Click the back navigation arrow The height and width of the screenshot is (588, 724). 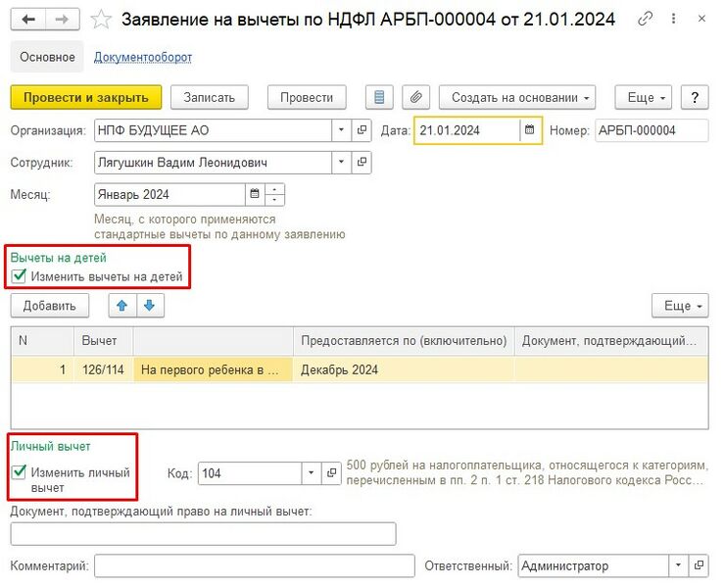[x=28, y=20]
